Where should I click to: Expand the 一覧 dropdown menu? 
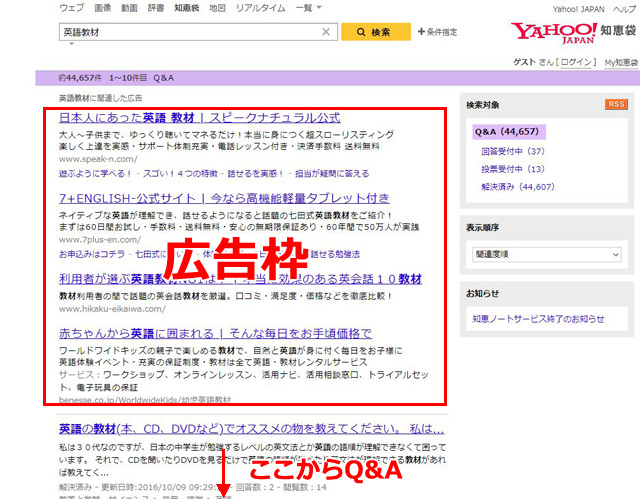pos(308,8)
